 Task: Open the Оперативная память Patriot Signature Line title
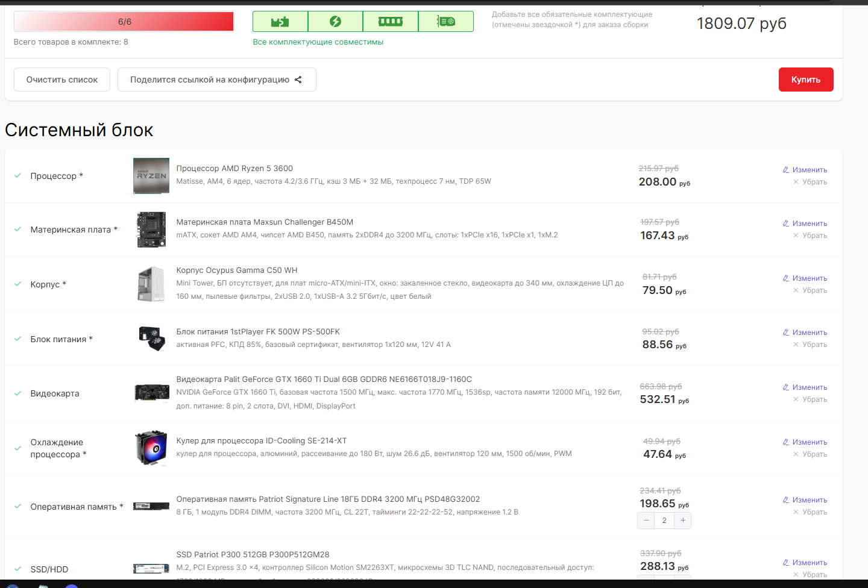(x=328, y=499)
